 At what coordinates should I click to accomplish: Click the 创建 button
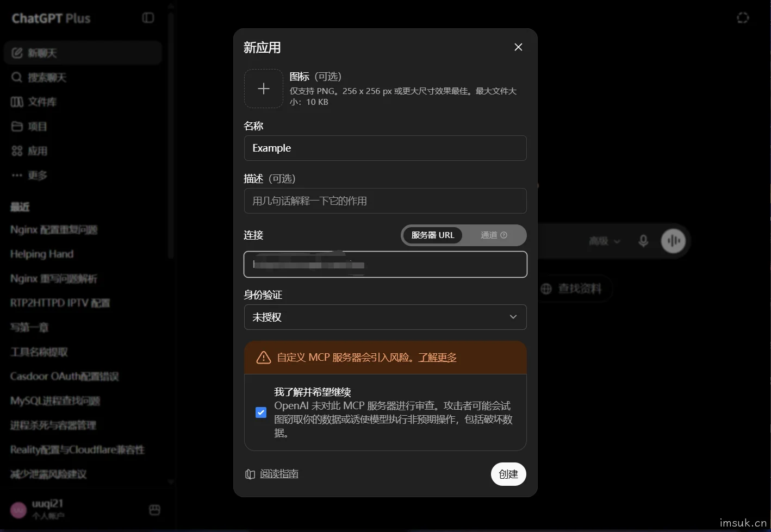pyautogui.click(x=508, y=474)
